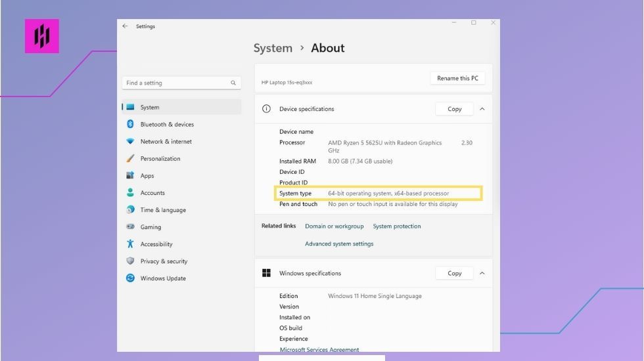Image resolution: width=644 pixels, height=361 pixels.
Task: Click the Accessibility figure icon
Action: coord(130,244)
